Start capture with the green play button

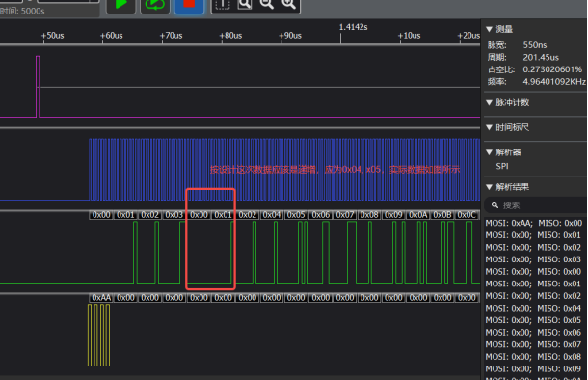(120, 5)
